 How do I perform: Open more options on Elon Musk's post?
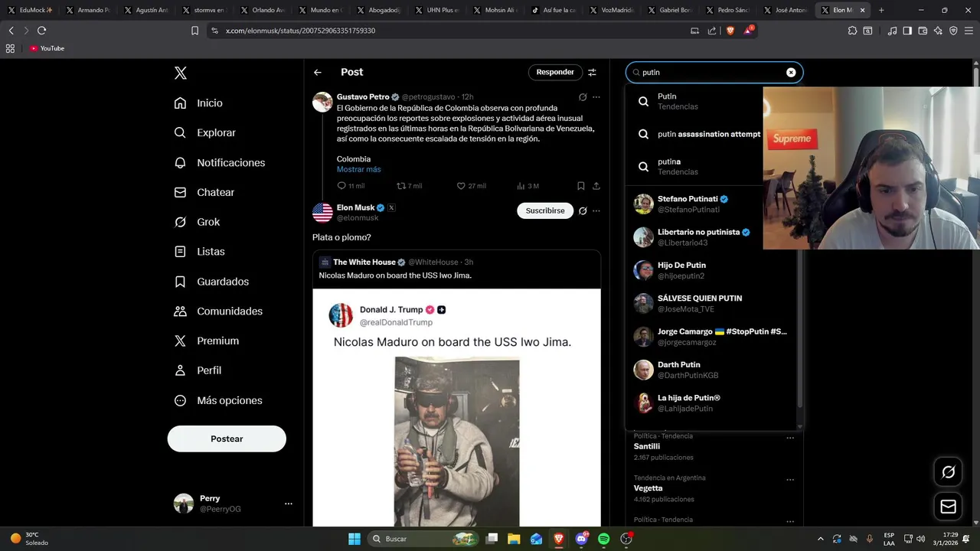[596, 210]
